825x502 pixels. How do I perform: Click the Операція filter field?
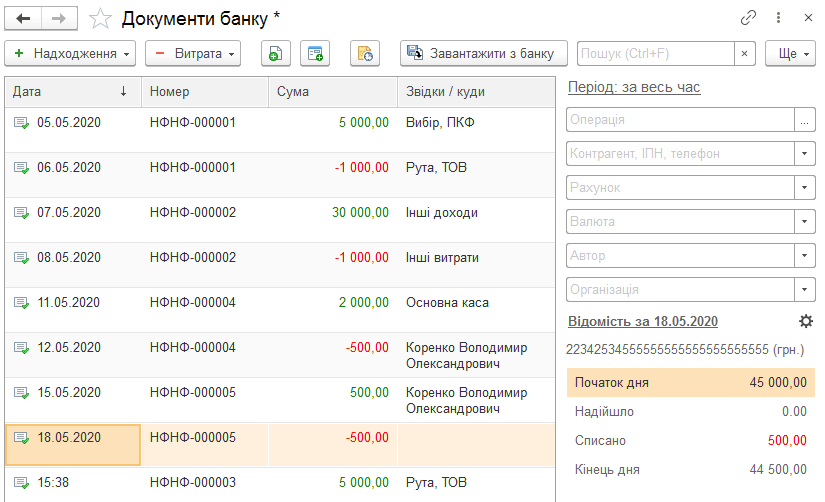pos(680,120)
